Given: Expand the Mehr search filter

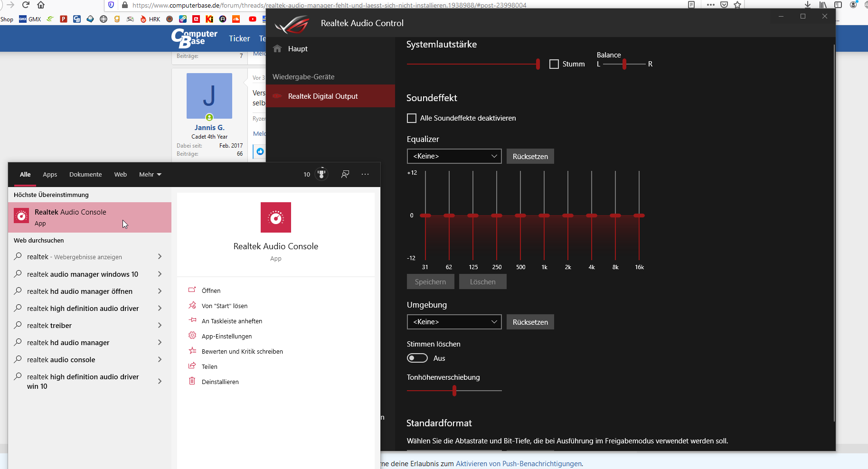Looking at the screenshot, I should pos(150,175).
